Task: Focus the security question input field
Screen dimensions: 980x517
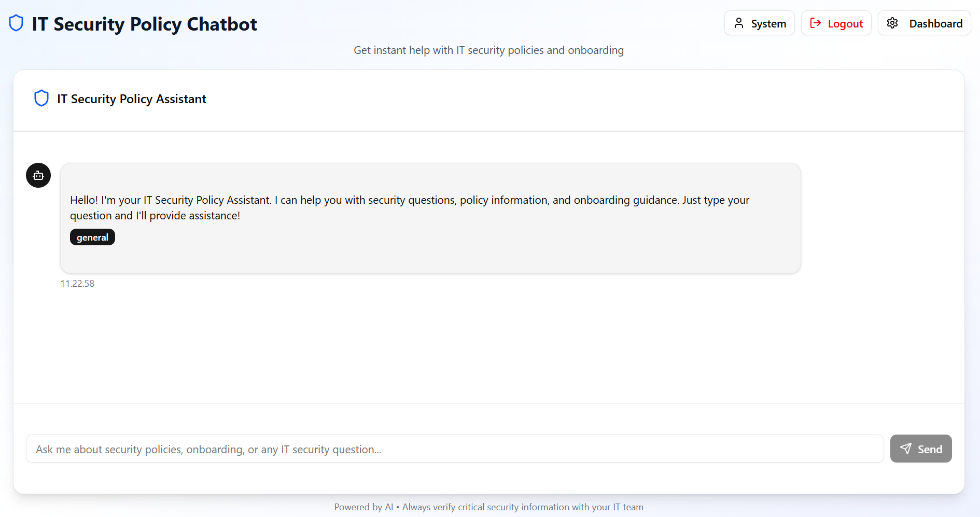Action: 455,449
